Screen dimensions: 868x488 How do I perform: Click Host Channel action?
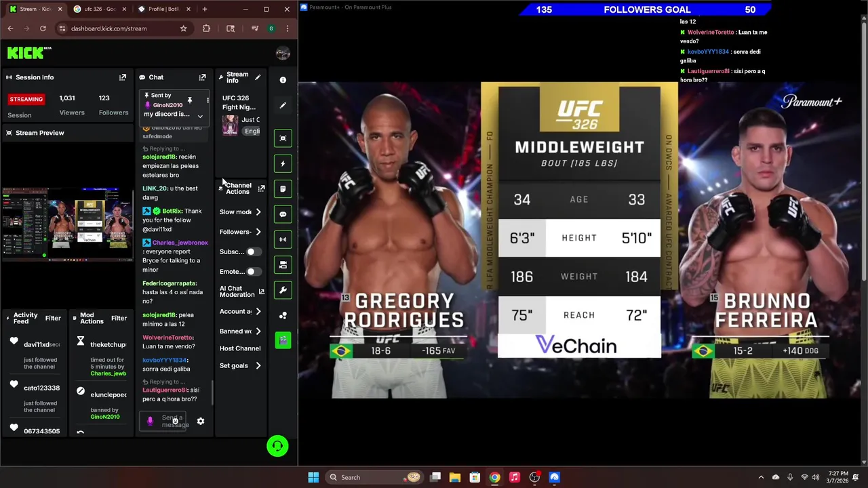click(240, 348)
